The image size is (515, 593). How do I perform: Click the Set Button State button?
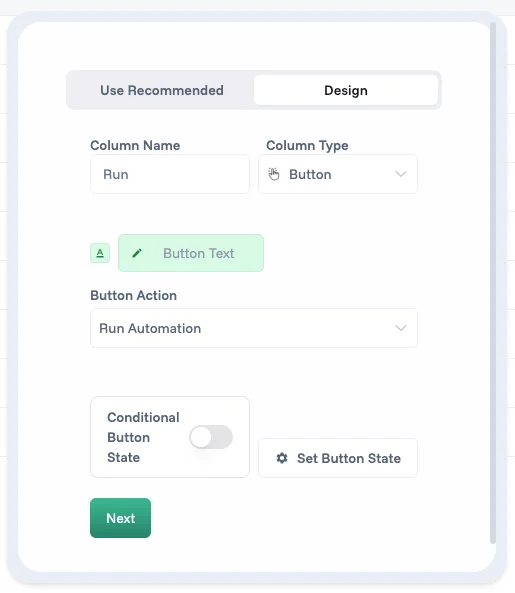(338, 458)
